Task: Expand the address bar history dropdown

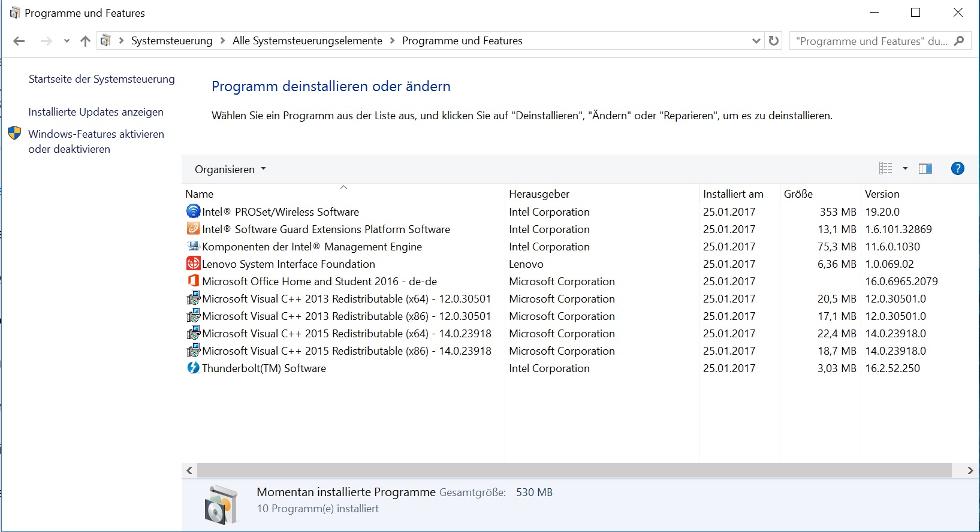Action: (x=756, y=41)
